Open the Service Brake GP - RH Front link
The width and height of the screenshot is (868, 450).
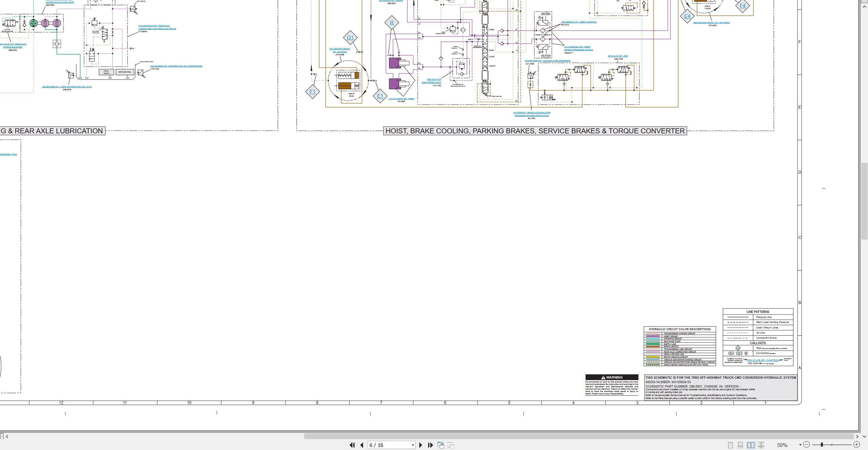click(x=712, y=23)
